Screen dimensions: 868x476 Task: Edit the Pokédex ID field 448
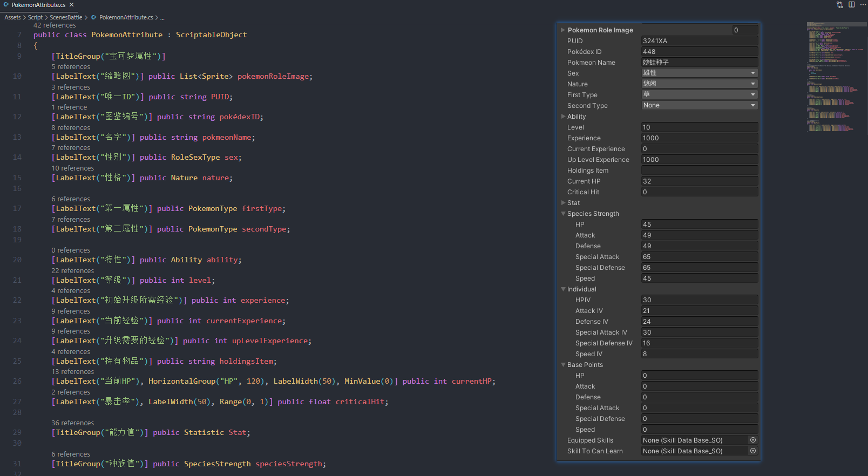[699, 52]
